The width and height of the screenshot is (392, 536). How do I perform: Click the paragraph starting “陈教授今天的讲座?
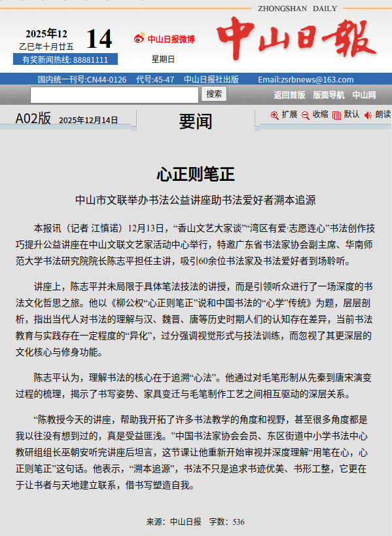click(x=192, y=452)
